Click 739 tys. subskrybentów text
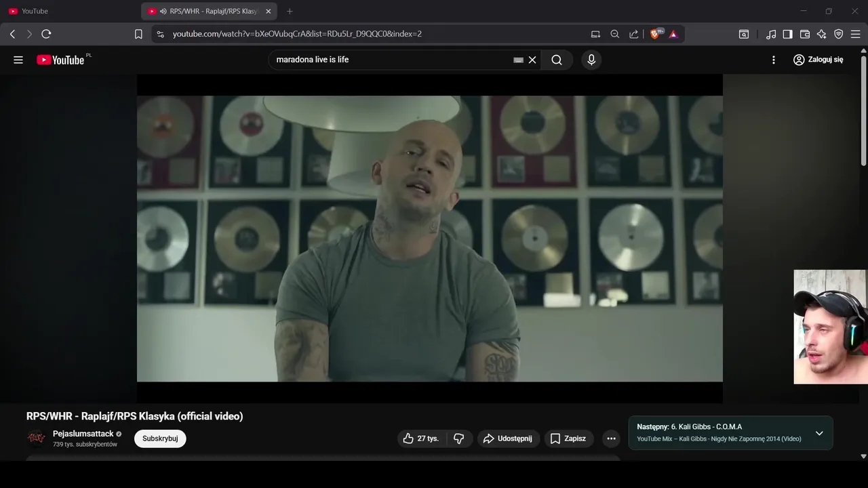Screen dimensions: 868x488 [85, 445]
